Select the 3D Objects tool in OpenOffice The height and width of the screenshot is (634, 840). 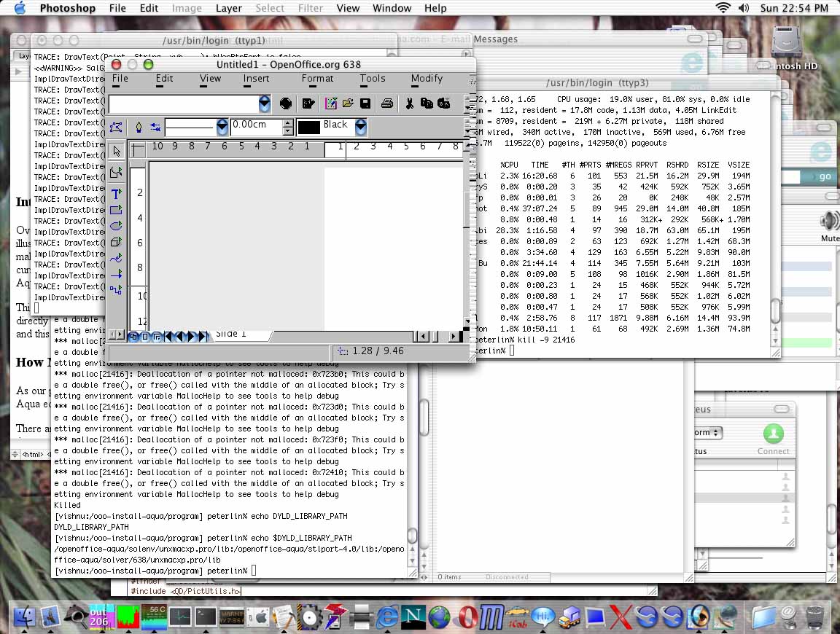point(116,242)
